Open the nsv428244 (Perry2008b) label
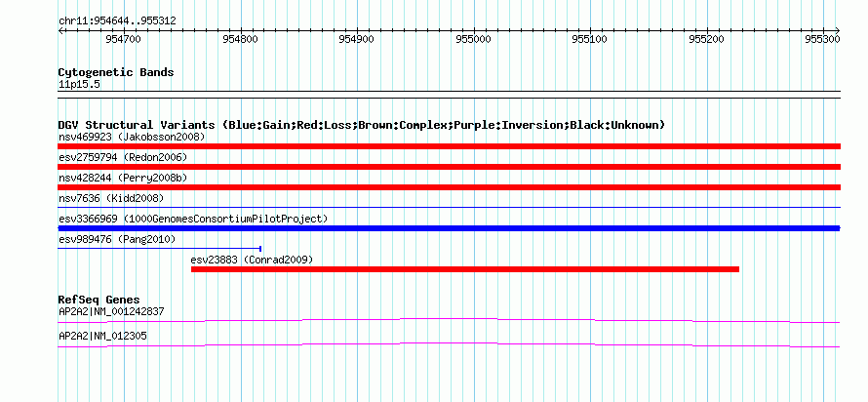The width and height of the screenshot is (868, 402). pos(123,178)
